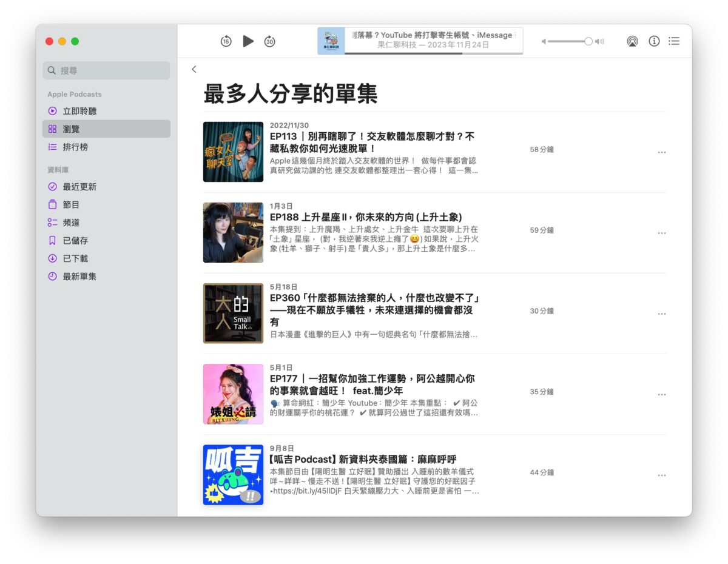Open the EP360 什麼都無法捨棄的人 episode title
This screenshot has height=564, width=728.
pos(374,310)
